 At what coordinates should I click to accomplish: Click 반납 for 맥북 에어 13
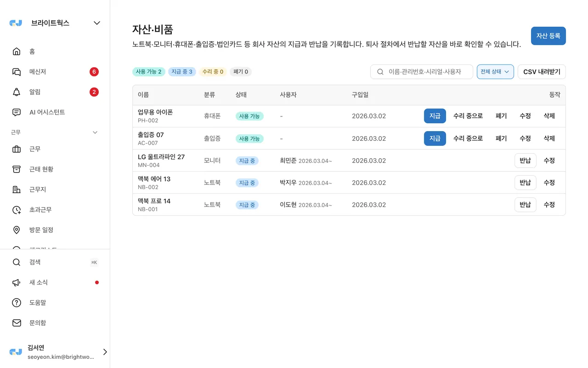coord(526,183)
